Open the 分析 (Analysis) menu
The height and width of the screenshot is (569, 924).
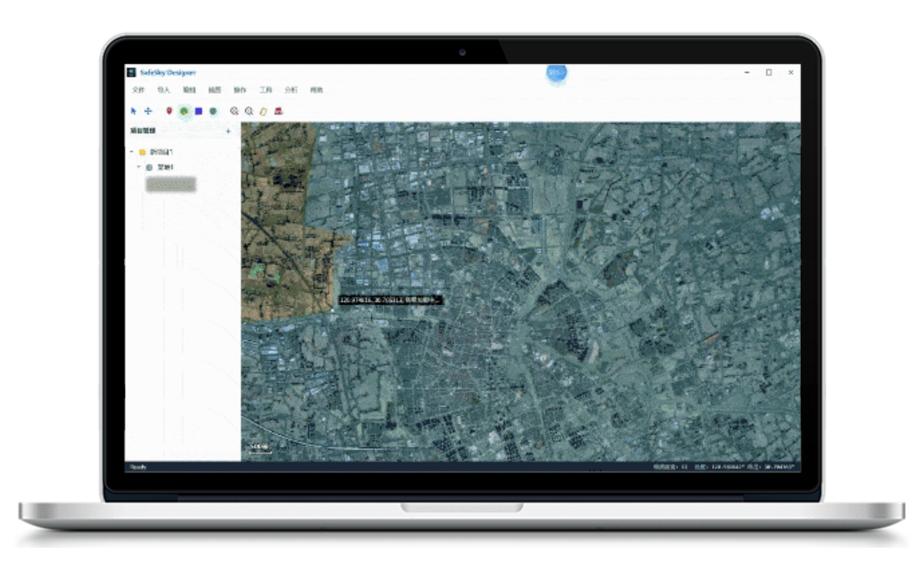pos(291,90)
